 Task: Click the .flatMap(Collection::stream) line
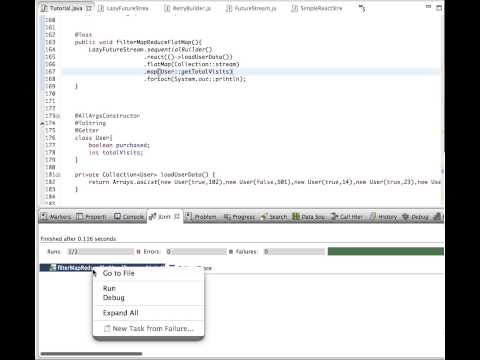pyautogui.click(x=193, y=64)
